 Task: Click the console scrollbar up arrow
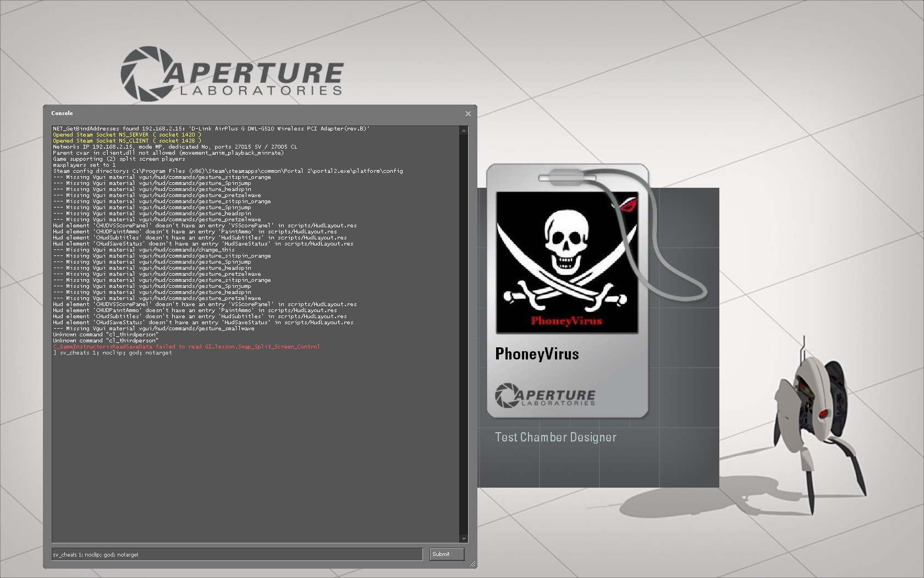pyautogui.click(x=464, y=130)
